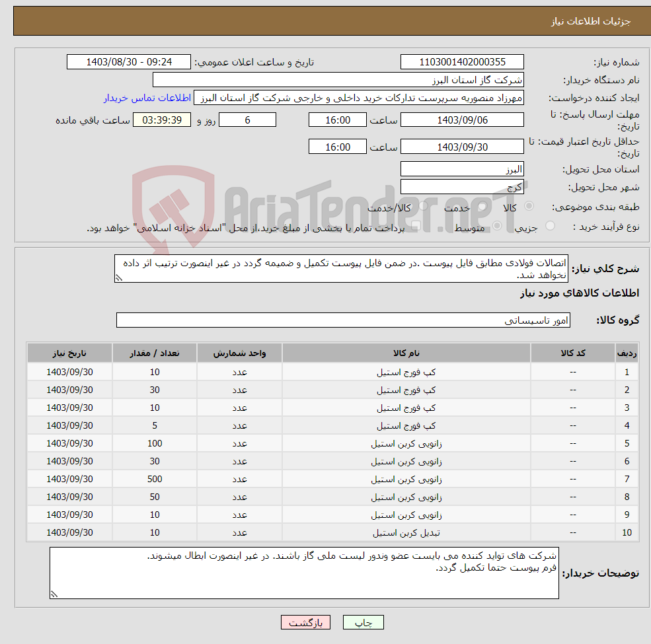The height and width of the screenshot is (644, 651).
Task: Click تبدیل کربن استیل in row 10
Action: (406, 533)
